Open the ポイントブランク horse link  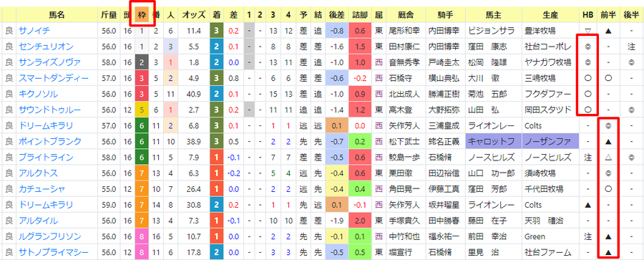(x=49, y=142)
